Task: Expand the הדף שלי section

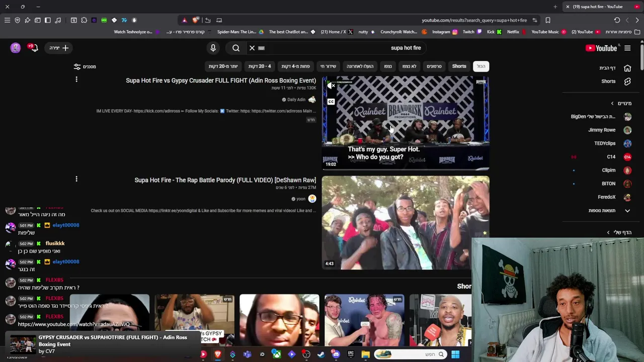Action: click(619, 232)
